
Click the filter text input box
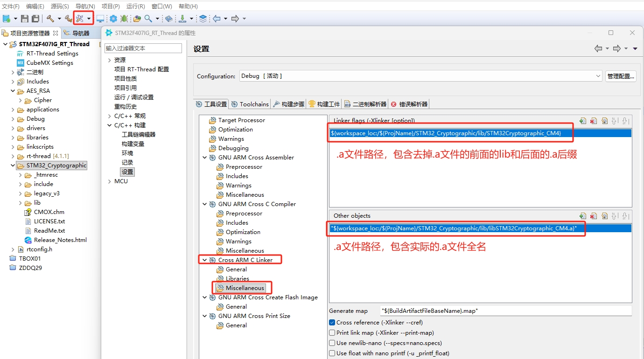pyautogui.click(x=143, y=48)
